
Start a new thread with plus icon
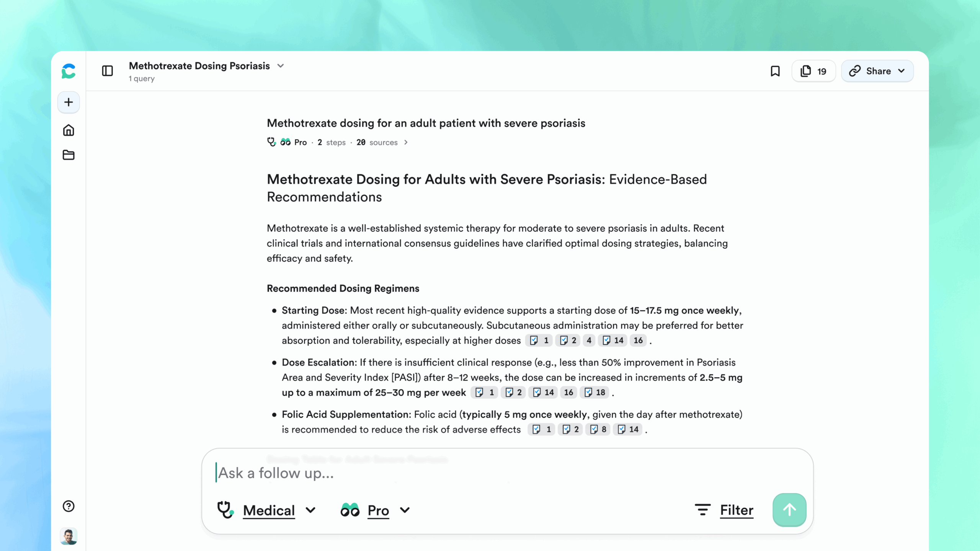pos(69,102)
